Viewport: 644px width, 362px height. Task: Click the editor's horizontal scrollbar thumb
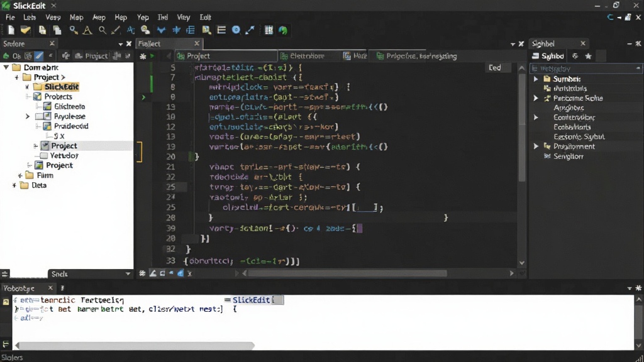pyautogui.click(x=347, y=273)
